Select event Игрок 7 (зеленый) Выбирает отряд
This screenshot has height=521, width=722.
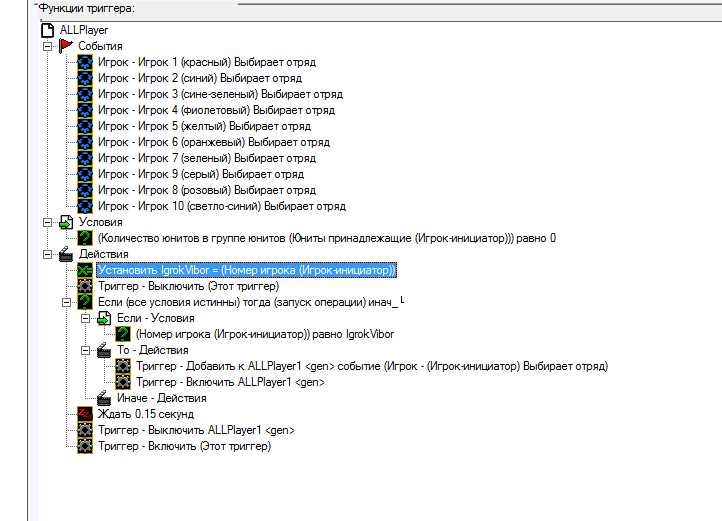(x=207, y=158)
